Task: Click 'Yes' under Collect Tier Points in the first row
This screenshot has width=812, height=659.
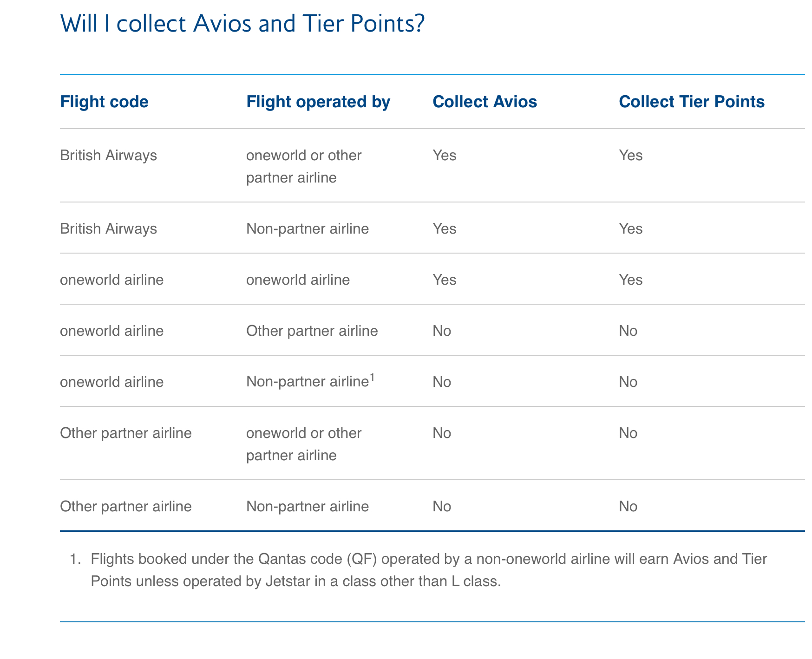Action: tap(631, 155)
